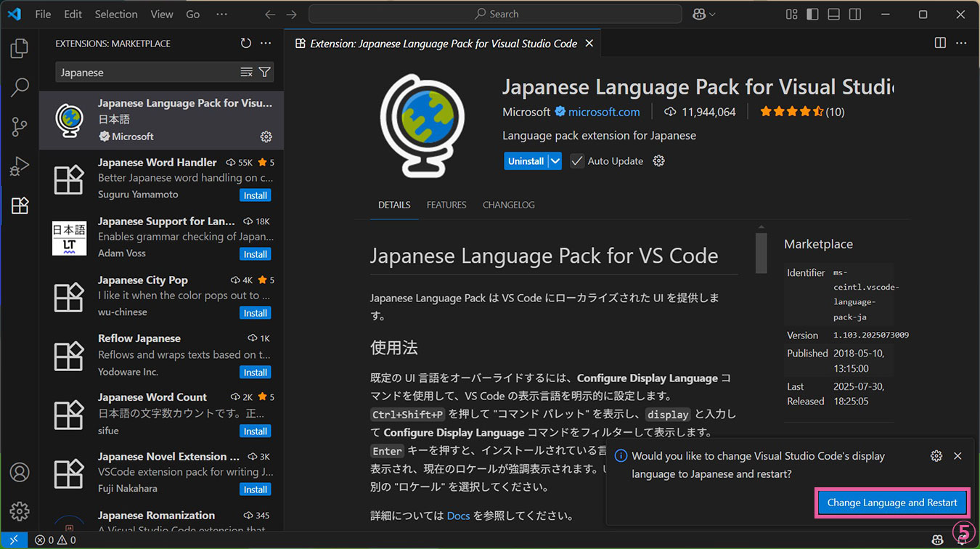Viewport: 980px width, 549px height.
Task: Open the Go menu
Action: click(x=192, y=14)
